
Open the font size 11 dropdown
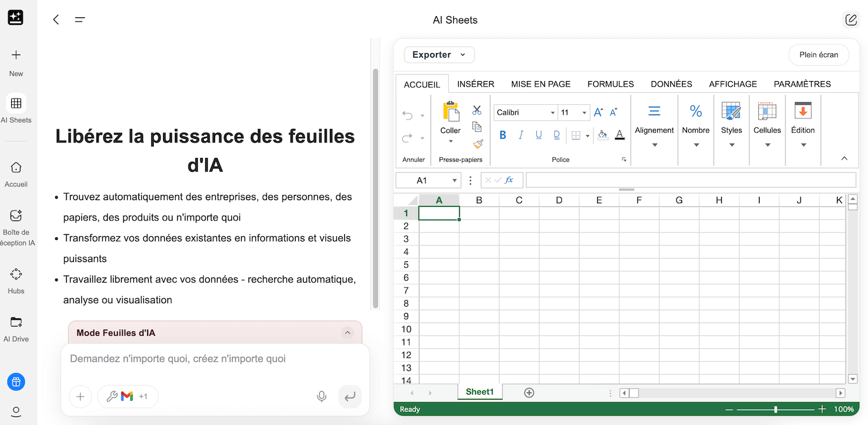pos(584,113)
